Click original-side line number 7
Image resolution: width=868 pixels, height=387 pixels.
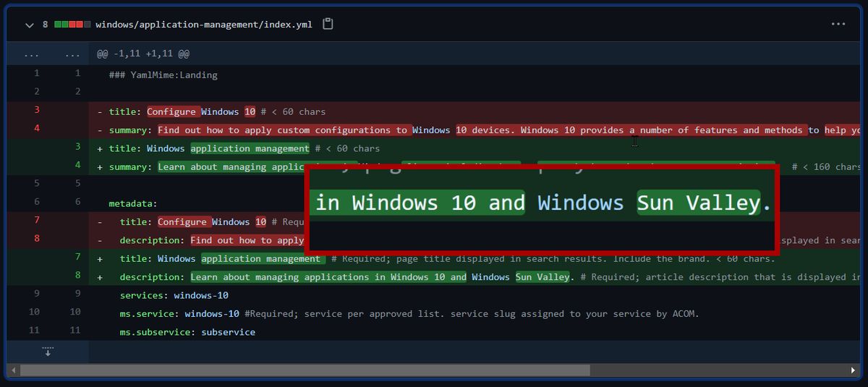37,220
